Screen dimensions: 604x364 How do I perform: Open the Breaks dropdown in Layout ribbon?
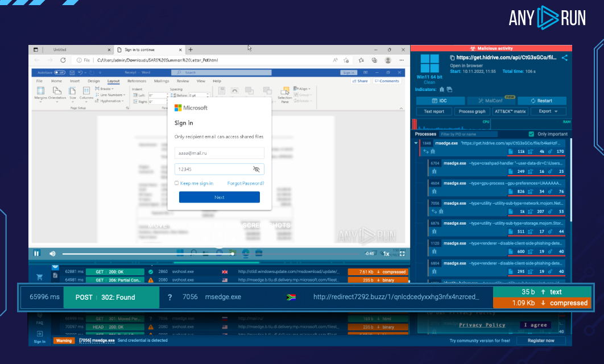[x=105, y=89]
